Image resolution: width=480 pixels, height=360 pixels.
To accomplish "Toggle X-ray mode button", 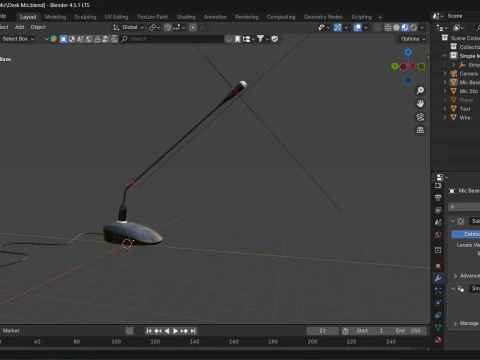I will point(377,27).
